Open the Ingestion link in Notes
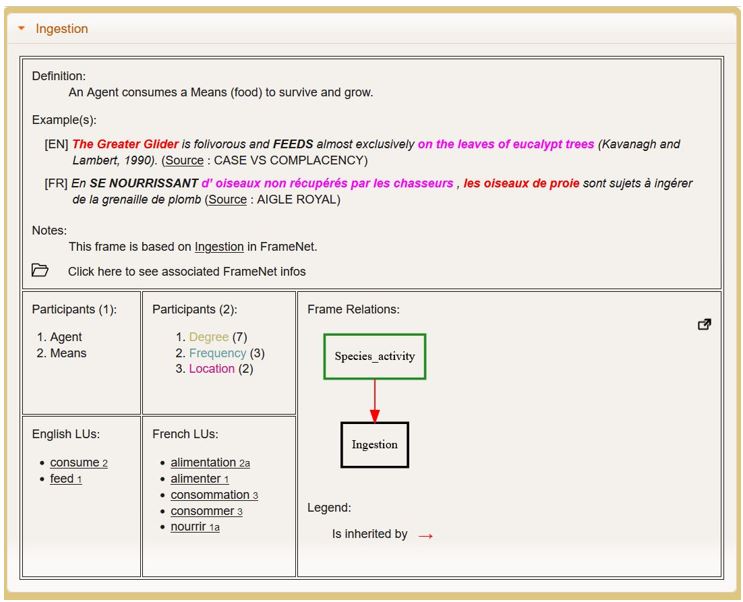The height and width of the screenshot is (602, 743). click(x=219, y=246)
